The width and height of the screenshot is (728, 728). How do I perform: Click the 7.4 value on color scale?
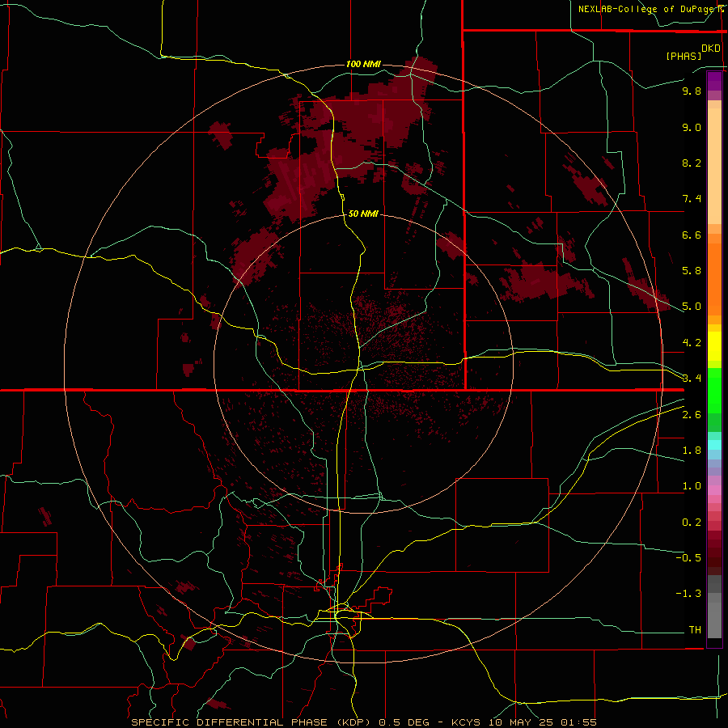(692, 199)
